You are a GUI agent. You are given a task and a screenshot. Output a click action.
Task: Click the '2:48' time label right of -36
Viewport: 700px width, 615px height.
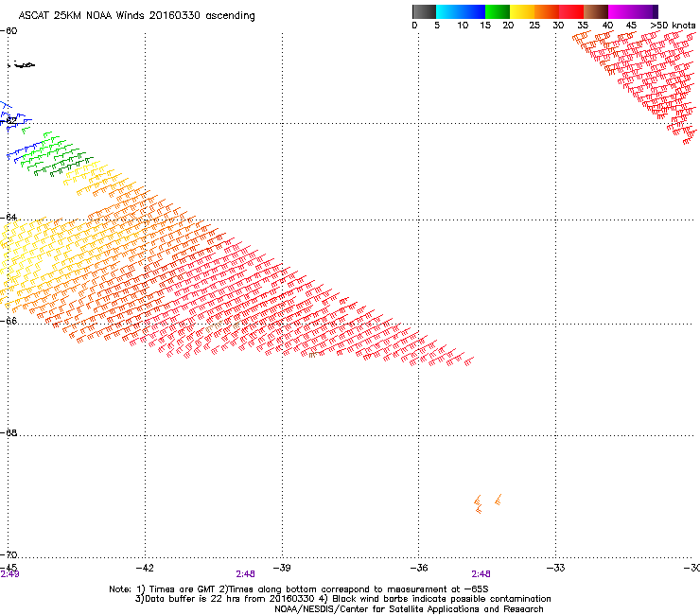point(481,574)
